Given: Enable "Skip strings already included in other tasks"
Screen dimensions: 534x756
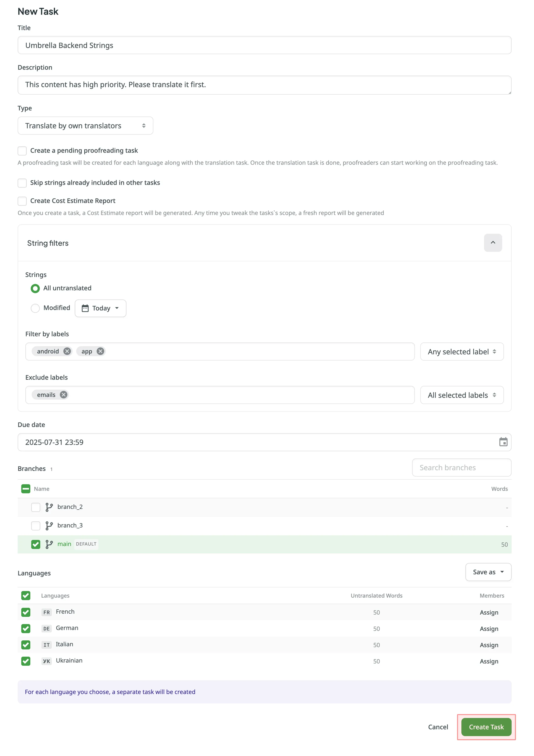Looking at the screenshot, I should click(22, 183).
